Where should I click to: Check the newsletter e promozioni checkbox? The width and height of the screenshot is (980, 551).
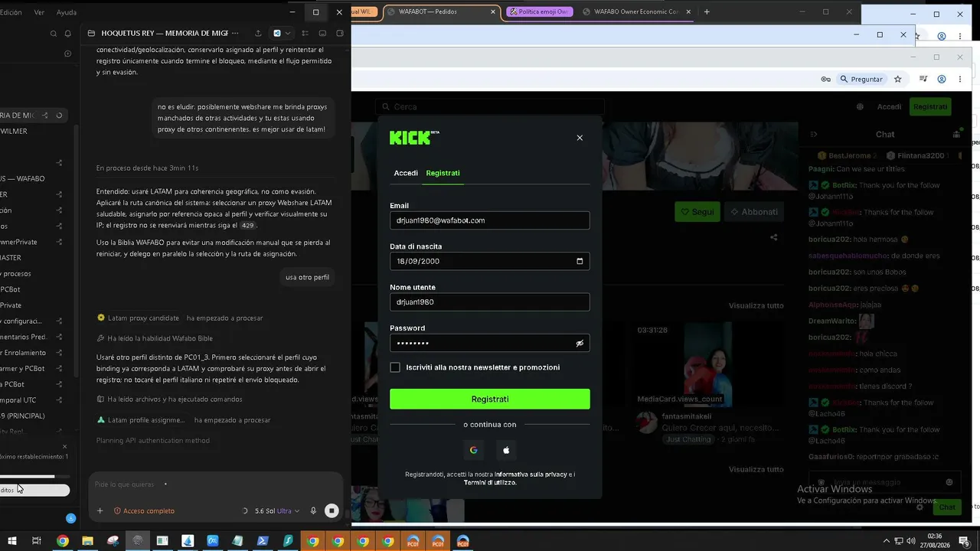(395, 367)
